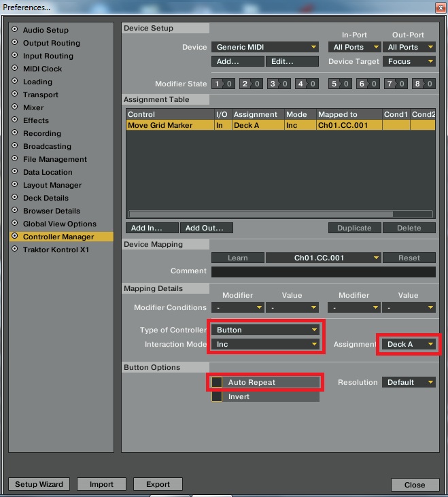The height and width of the screenshot is (497, 448).
Task: Select the Transport section
Action: tap(41, 95)
